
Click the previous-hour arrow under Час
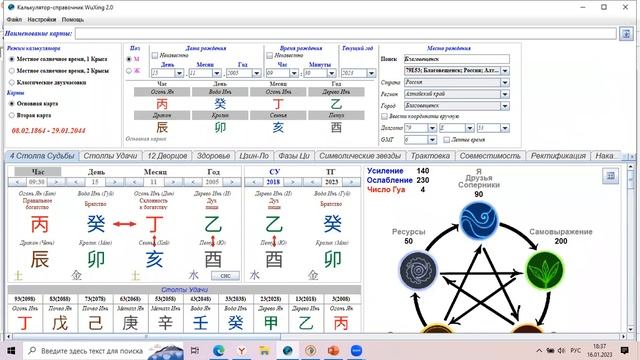(x=17, y=182)
